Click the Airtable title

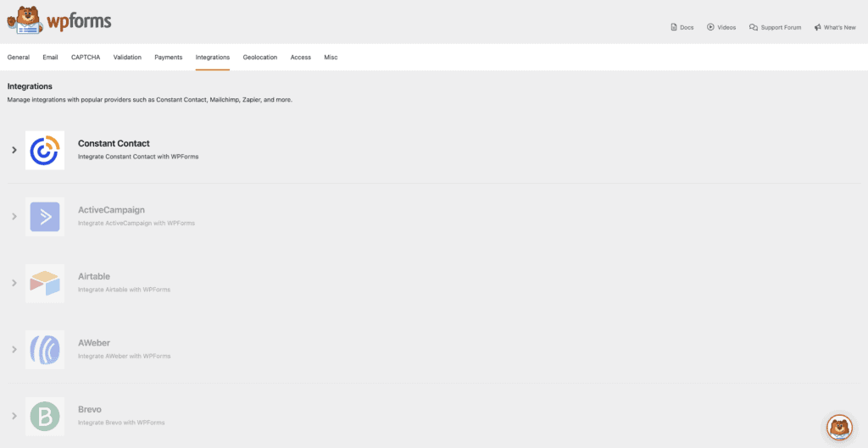click(94, 276)
